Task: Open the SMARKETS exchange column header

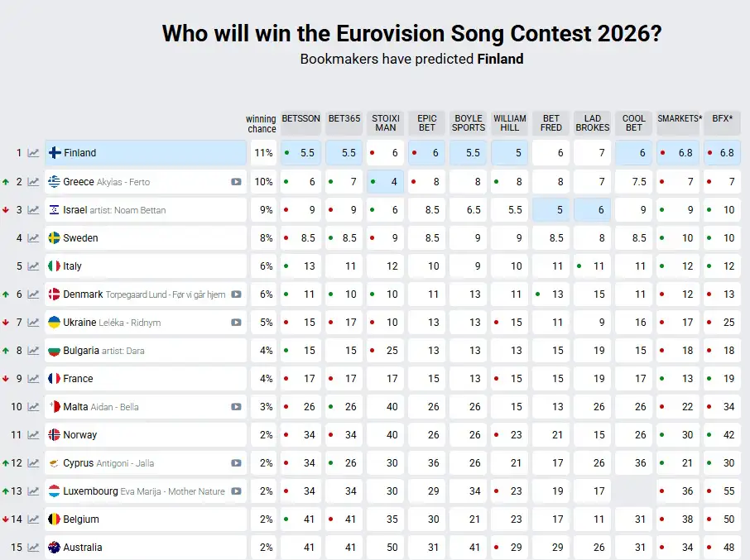Action: 679,119
